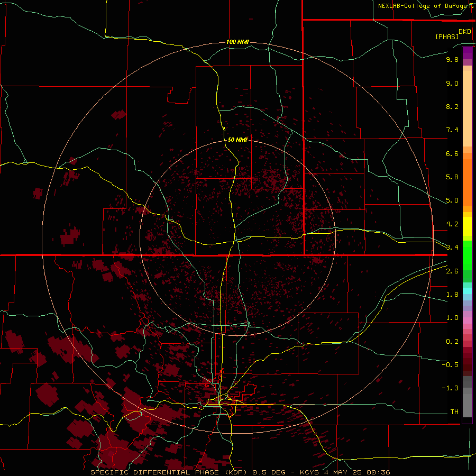Click the 1.8 legend value
Viewport: 476px width, 476px height.
(x=452, y=295)
